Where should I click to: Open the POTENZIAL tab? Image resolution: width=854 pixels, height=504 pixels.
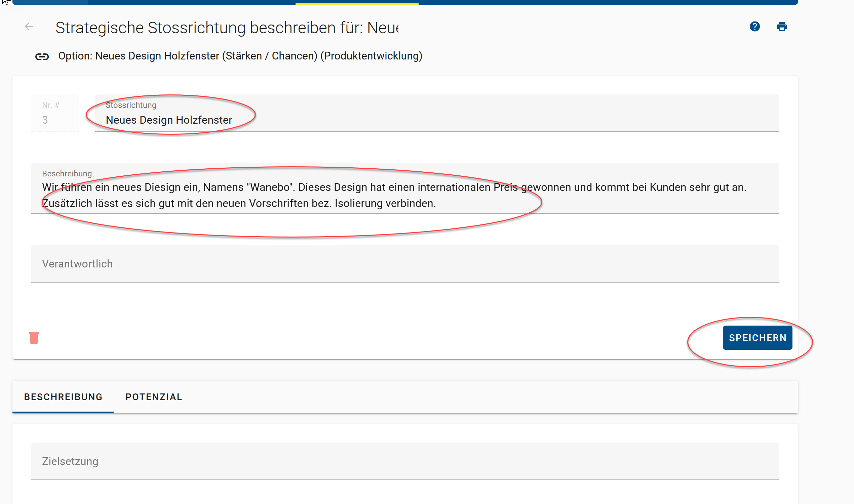tap(154, 397)
